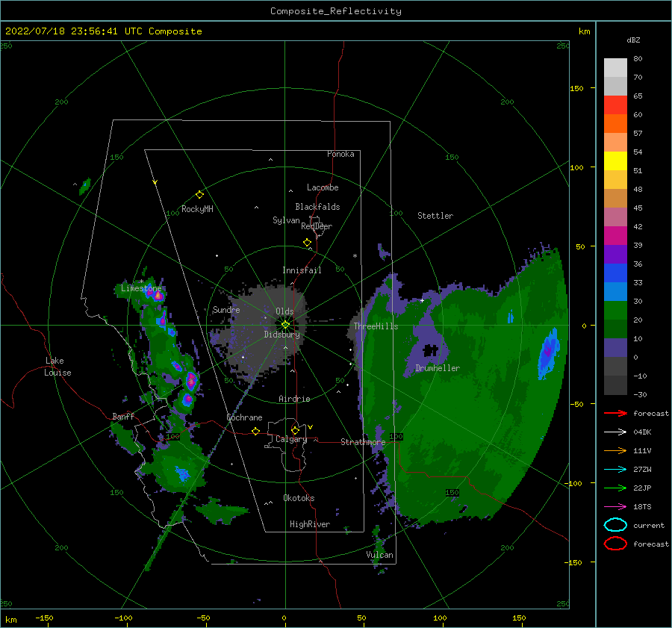
Task: Click the yellow diamond marker near Cochrane
Action: click(x=255, y=431)
